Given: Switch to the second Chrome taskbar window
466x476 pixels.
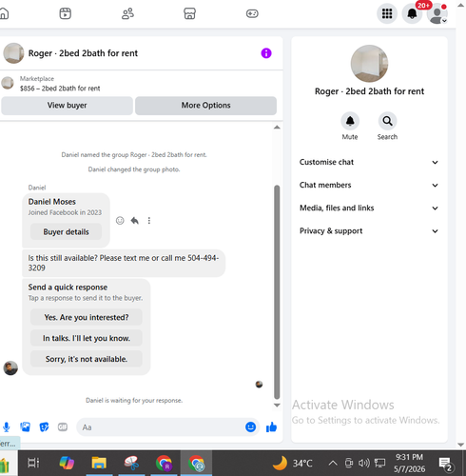Looking at the screenshot, I should (x=196, y=463).
